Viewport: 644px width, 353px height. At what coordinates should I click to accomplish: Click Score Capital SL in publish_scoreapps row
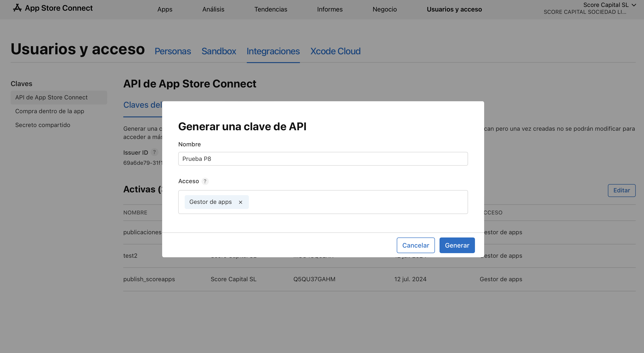tap(233, 279)
